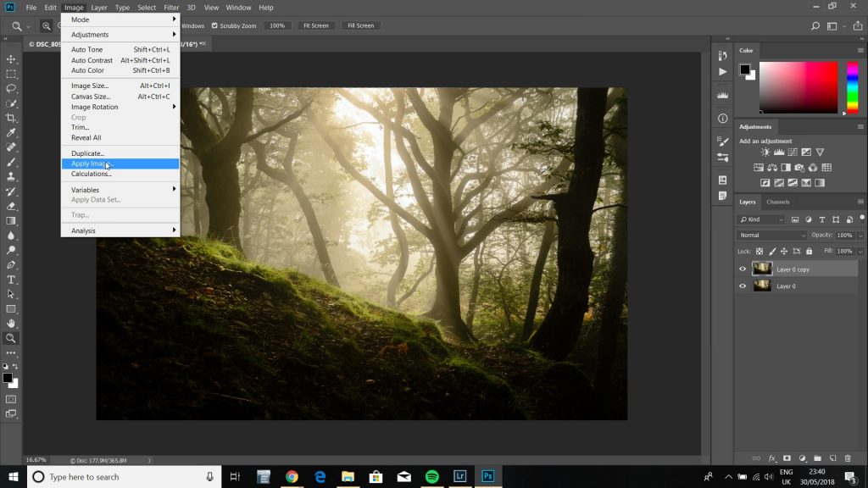Select the Zoom tool
Image resolution: width=868 pixels, height=488 pixels.
[x=11, y=339]
